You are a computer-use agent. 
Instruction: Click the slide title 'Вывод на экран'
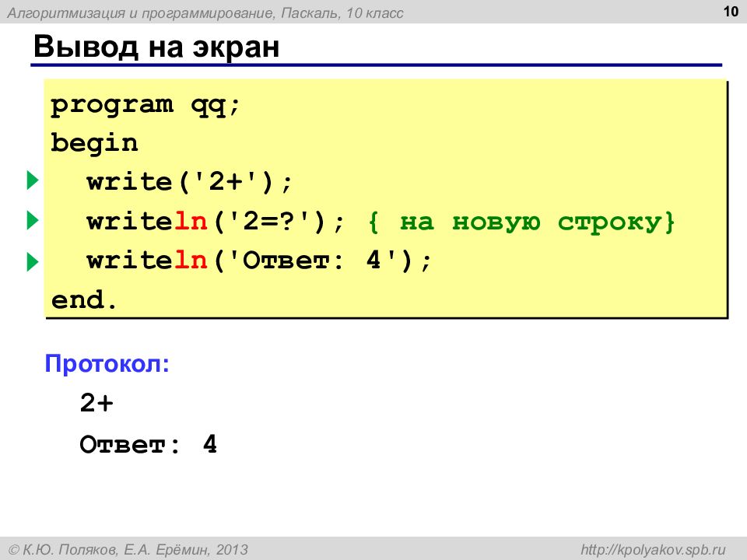pos(156,47)
